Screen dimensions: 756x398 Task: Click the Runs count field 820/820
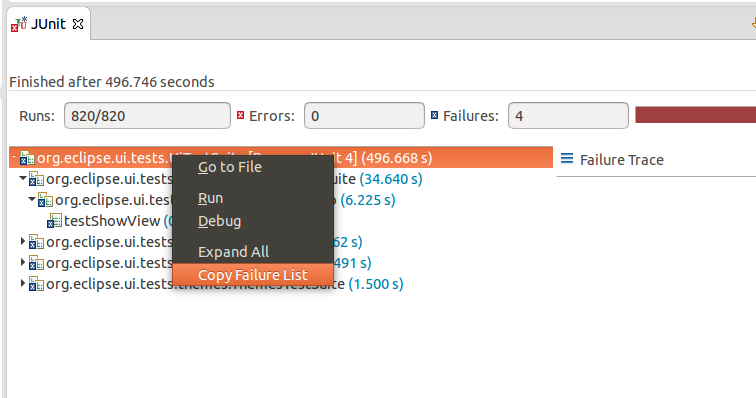pos(147,116)
